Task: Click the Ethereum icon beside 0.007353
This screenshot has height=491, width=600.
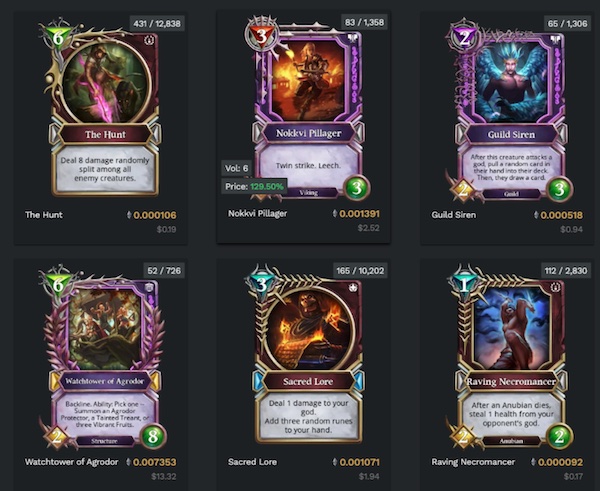Action: click(129, 462)
